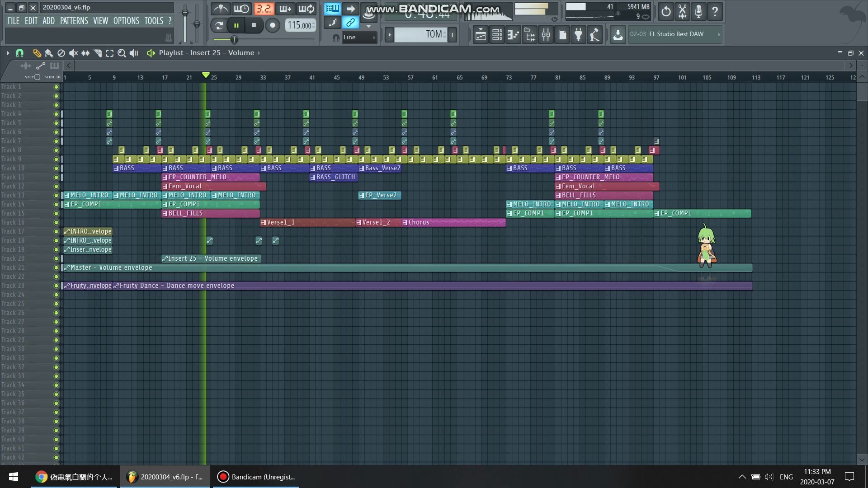This screenshot has height=488, width=868.
Task: Stop playback with the stop button
Action: (254, 25)
